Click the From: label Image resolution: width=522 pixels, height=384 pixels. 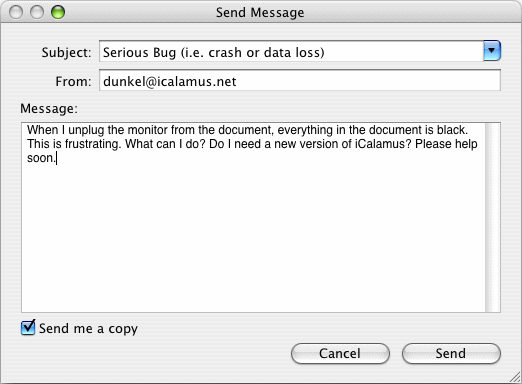coord(73,81)
